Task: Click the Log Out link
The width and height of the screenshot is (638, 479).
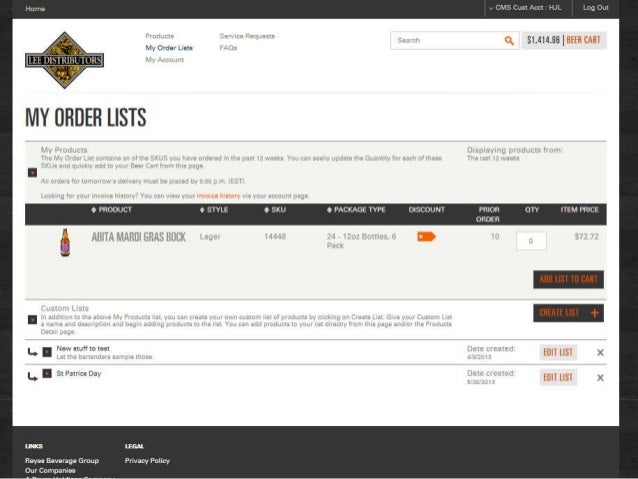Action: click(596, 8)
